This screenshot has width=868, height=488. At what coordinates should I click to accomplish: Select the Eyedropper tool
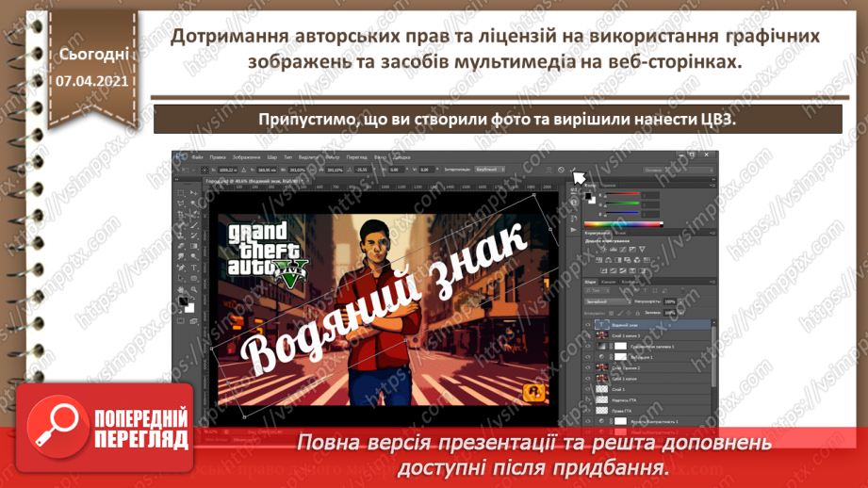coord(194,214)
